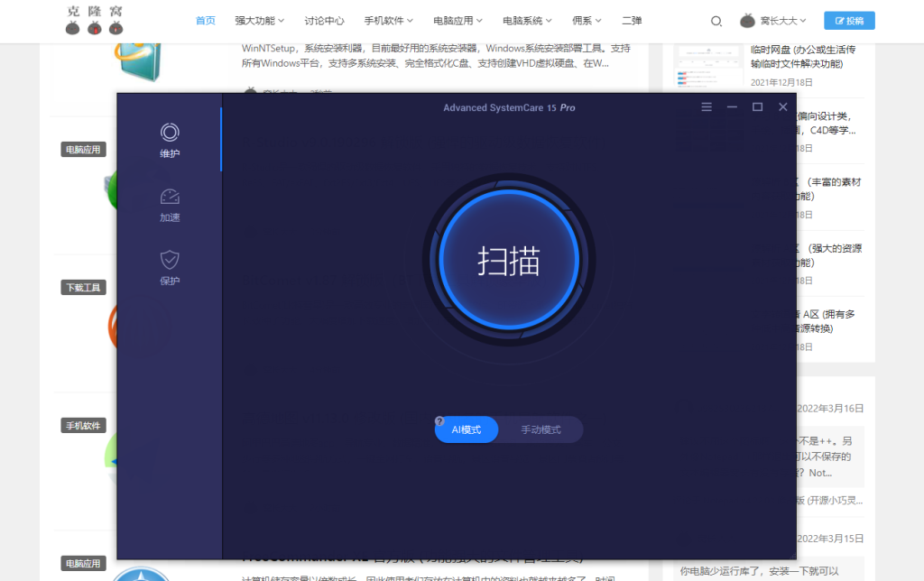Click the 2022年3月16日 comment date
Screen dimensions: 924x581
coord(830,409)
